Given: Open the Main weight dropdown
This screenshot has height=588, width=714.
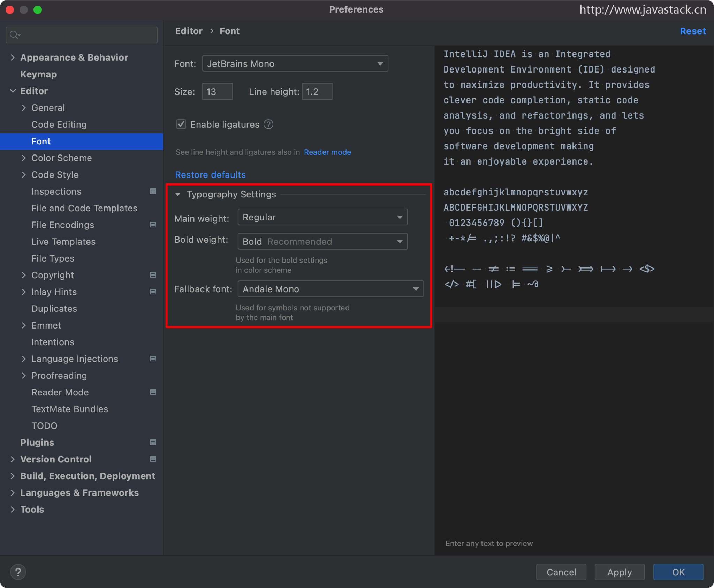Looking at the screenshot, I should click(322, 217).
